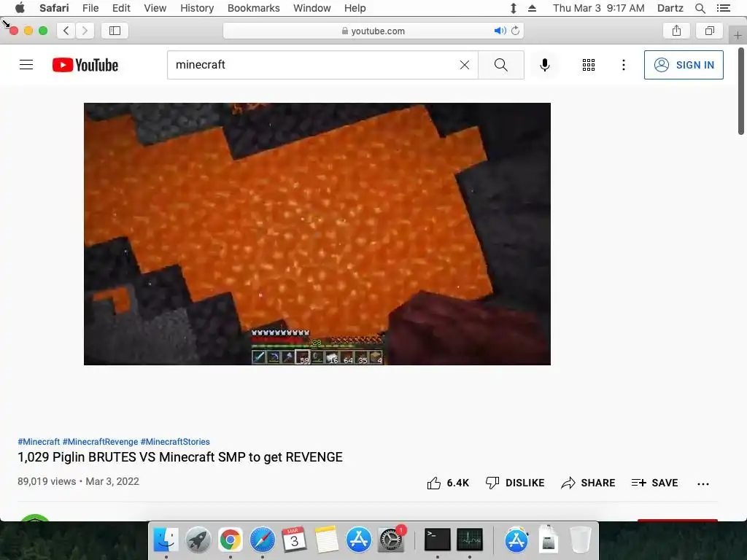Click the Minecraft video player
Viewport: 747px width, 560px height.
pyautogui.click(x=317, y=234)
